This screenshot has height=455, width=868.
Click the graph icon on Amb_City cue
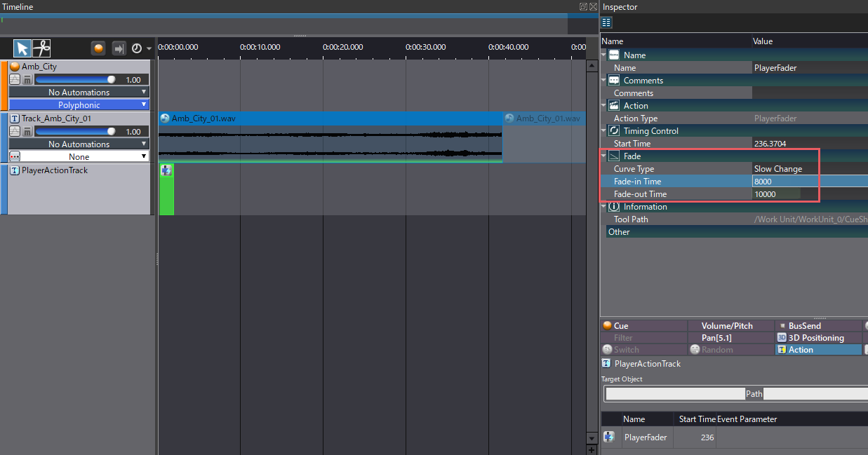pyautogui.click(x=15, y=80)
